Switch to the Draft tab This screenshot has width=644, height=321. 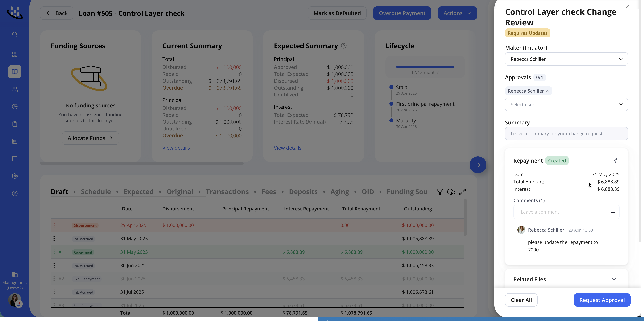tap(59, 192)
